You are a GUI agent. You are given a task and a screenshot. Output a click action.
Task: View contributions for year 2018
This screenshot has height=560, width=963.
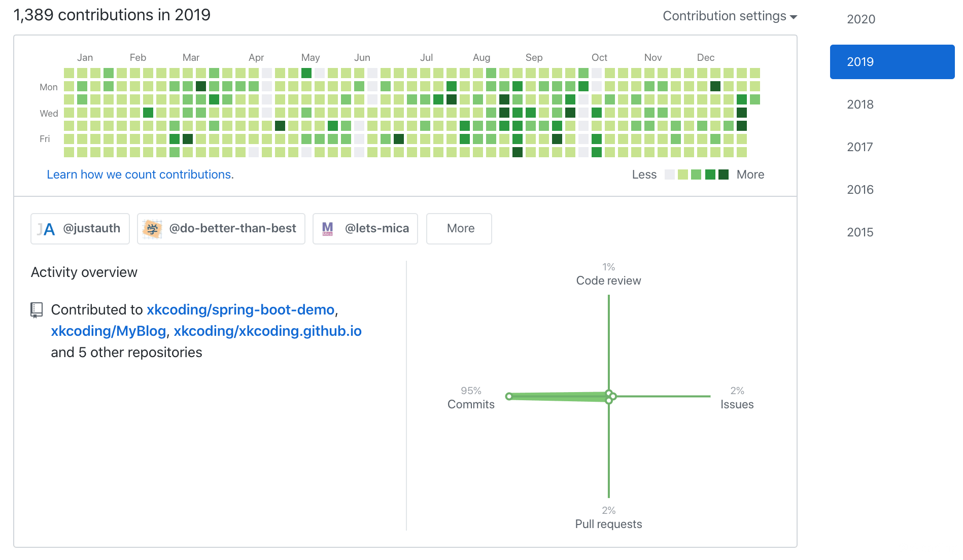click(x=860, y=104)
